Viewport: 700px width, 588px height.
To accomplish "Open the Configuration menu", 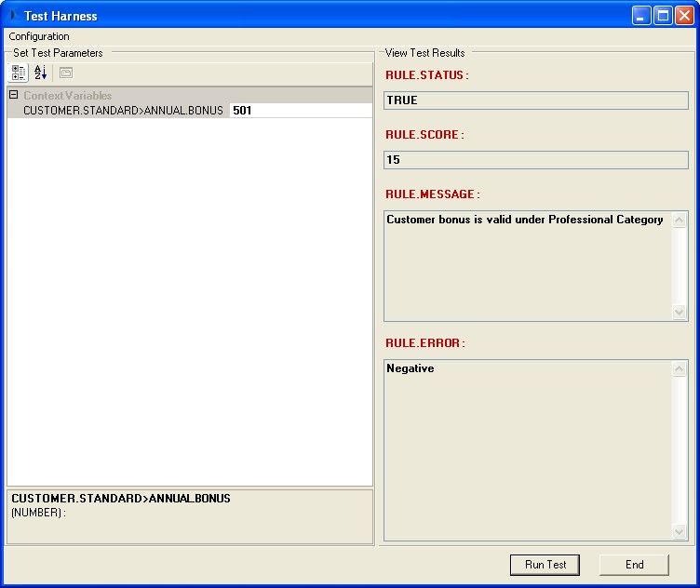I will tap(39, 36).
